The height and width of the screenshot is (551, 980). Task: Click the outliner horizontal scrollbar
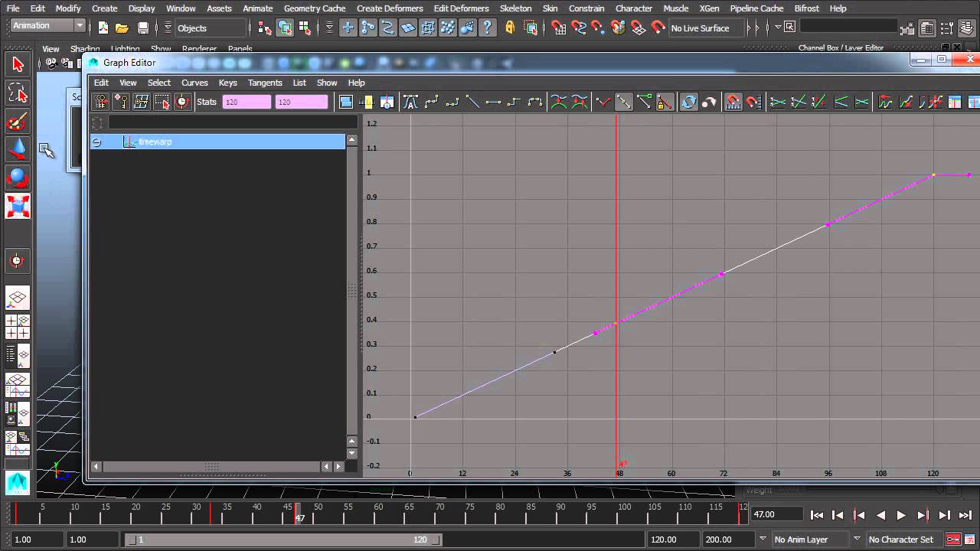point(211,466)
